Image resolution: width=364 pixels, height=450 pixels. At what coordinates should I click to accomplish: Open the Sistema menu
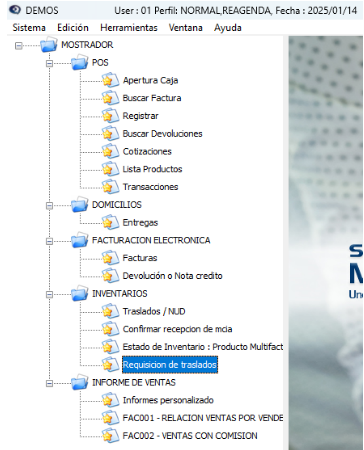29,28
